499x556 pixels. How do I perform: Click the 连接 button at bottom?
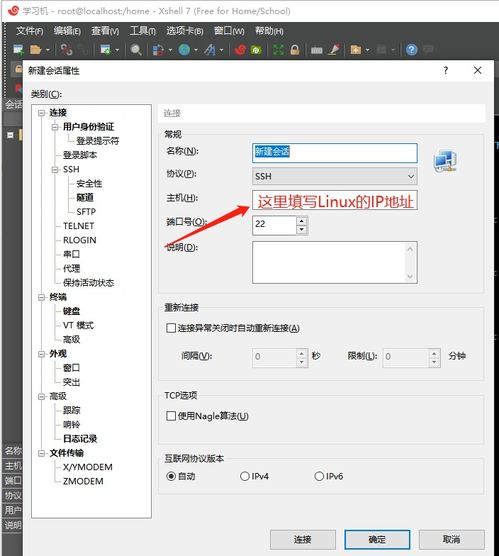point(303,540)
